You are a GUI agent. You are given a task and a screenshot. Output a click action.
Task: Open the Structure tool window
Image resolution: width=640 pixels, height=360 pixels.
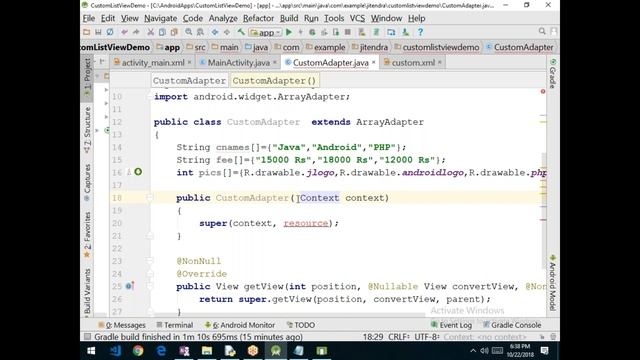coord(87,130)
